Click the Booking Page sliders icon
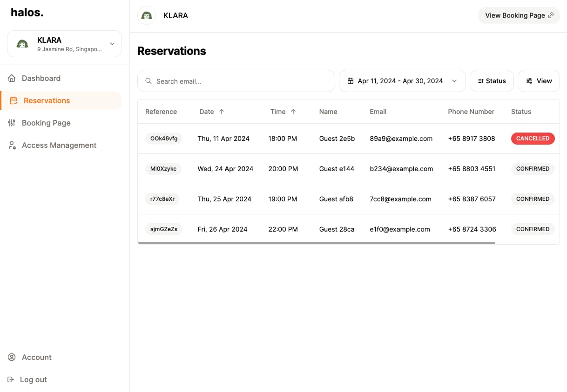 tap(12, 123)
